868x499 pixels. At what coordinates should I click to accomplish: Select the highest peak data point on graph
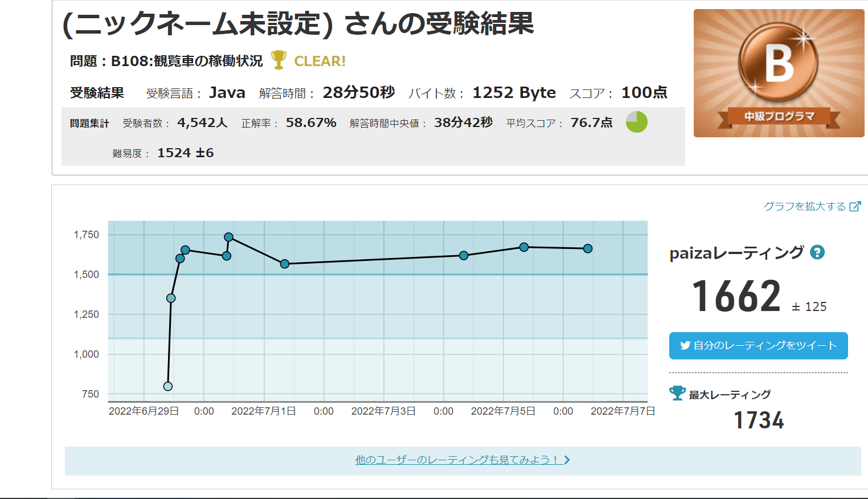[228, 237]
